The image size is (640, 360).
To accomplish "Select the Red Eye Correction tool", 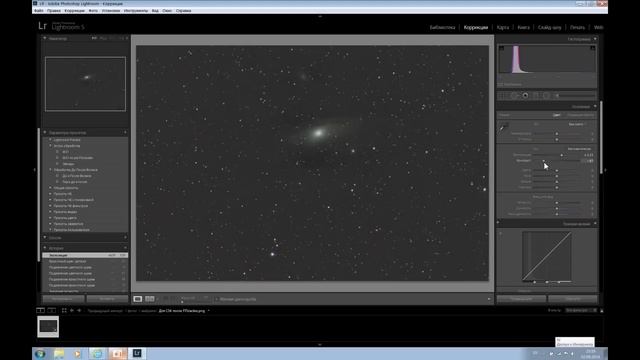I will point(525,96).
